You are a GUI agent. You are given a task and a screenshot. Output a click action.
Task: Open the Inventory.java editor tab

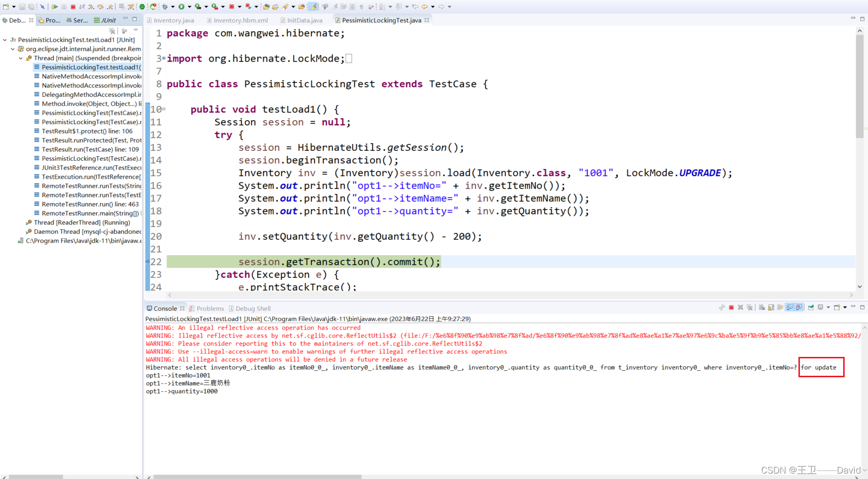click(170, 20)
